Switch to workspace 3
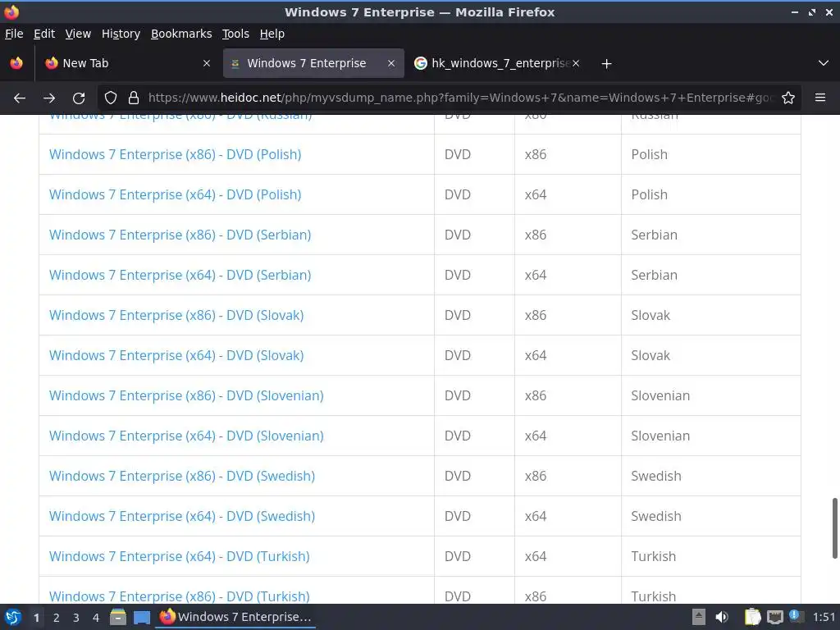The width and height of the screenshot is (840, 630). 76,618
